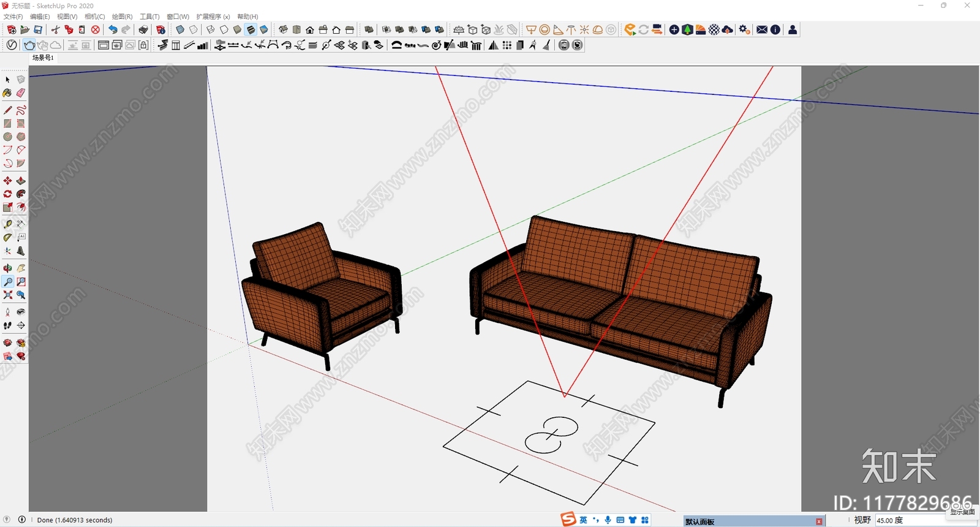Select the Follow Me tool
This screenshot has width=980, height=527.
coord(21,194)
